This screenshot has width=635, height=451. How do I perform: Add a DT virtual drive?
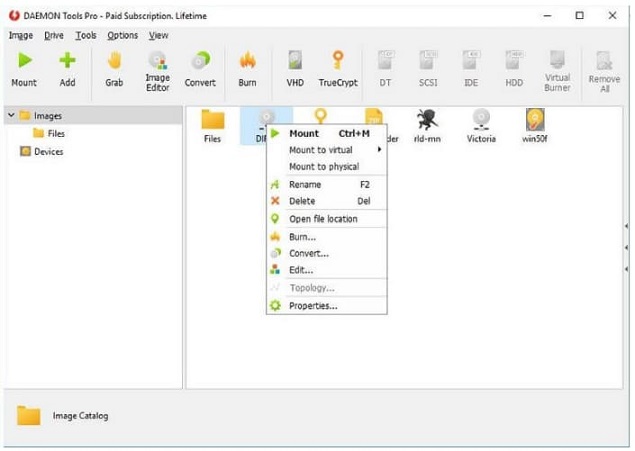pos(385,61)
